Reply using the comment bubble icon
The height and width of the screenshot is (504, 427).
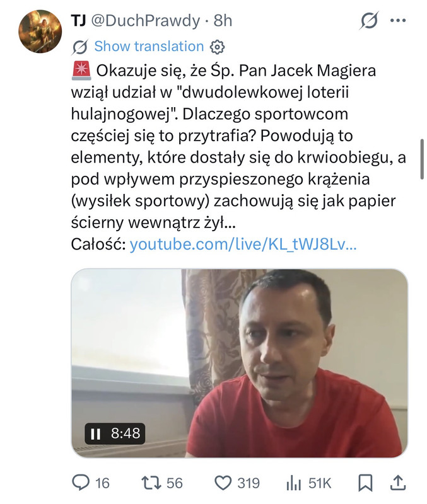[x=81, y=483]
